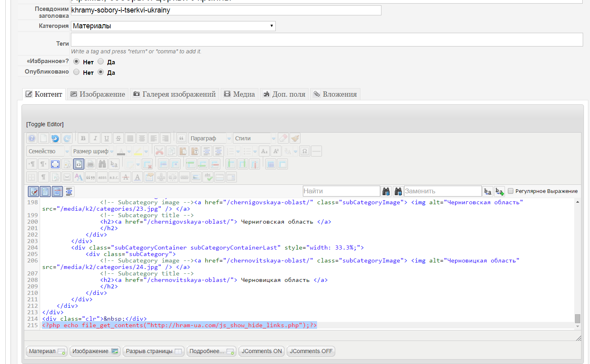Open the Доп. поля tab
590x364 pixels.
pyautogui.click(x=284, y=94)
